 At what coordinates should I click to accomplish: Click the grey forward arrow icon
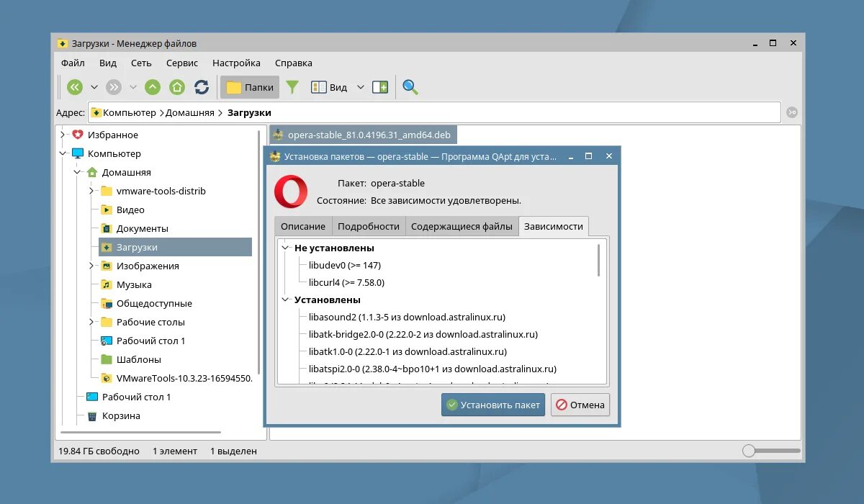[x=114, y=87]
